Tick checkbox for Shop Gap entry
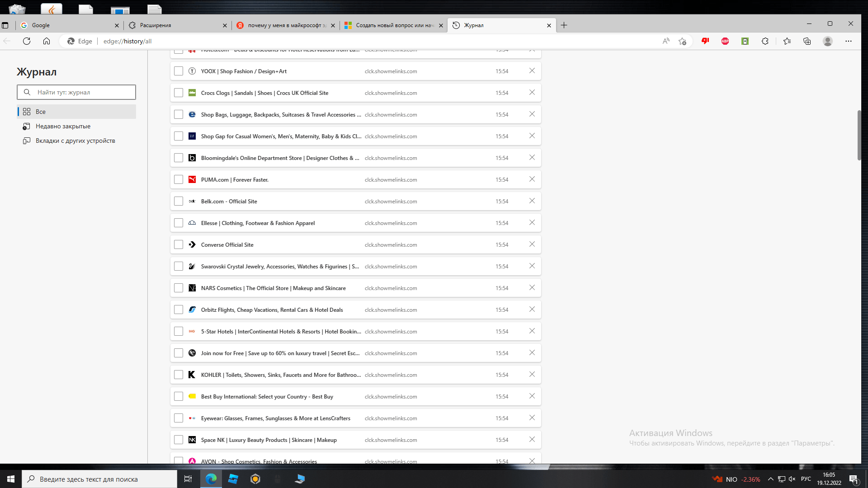Viewport: 868px width, 488px height. click(179, 136)
